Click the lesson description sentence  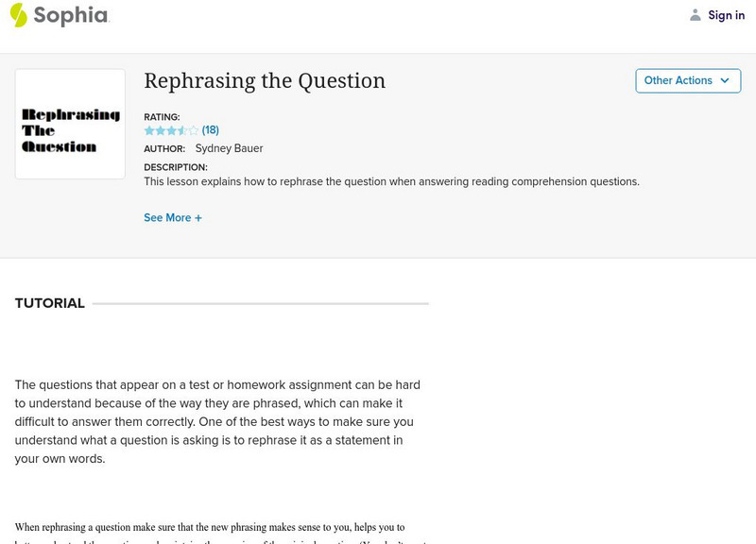pos(391,181)
